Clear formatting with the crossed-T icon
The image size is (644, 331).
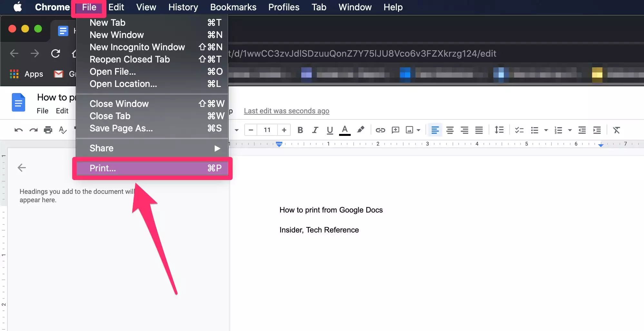tap(616, 130)
